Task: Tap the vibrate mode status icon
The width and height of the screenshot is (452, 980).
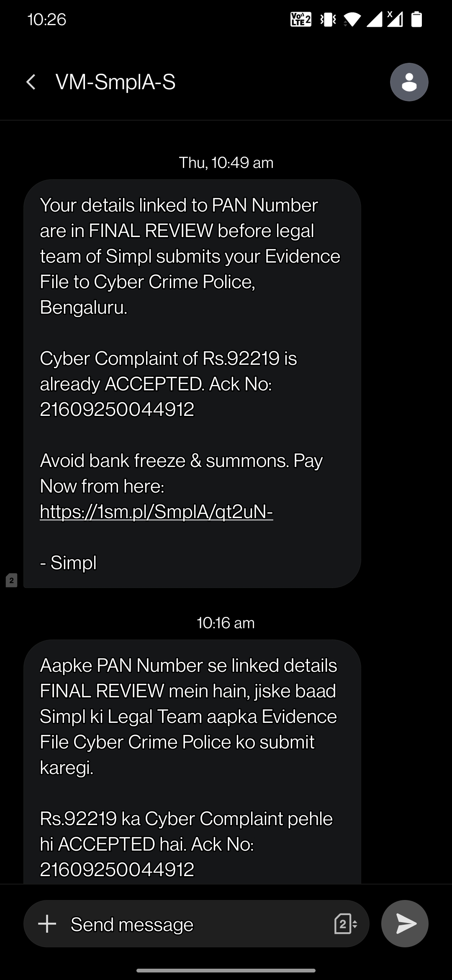Action: tap(328, 19)
